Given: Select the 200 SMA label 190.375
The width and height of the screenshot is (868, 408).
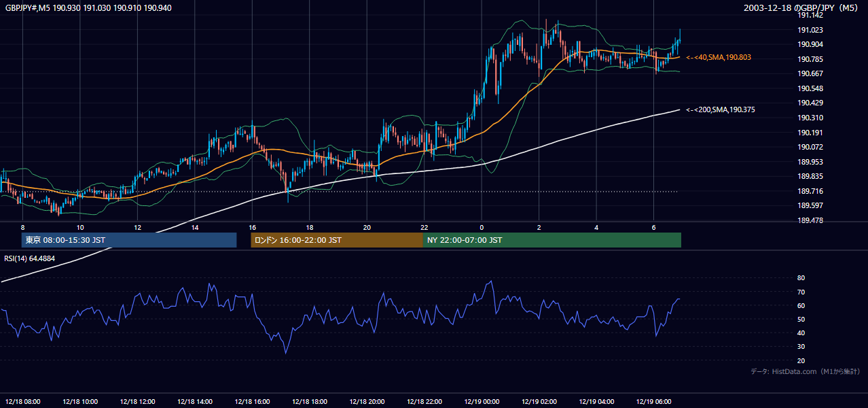Looking at the screenshot, I should pos(721,109).
